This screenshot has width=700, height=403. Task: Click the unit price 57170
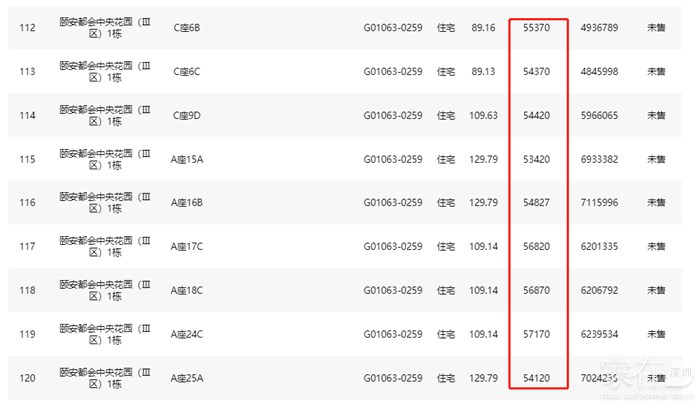pyautogui.click(x=537, y=334)
